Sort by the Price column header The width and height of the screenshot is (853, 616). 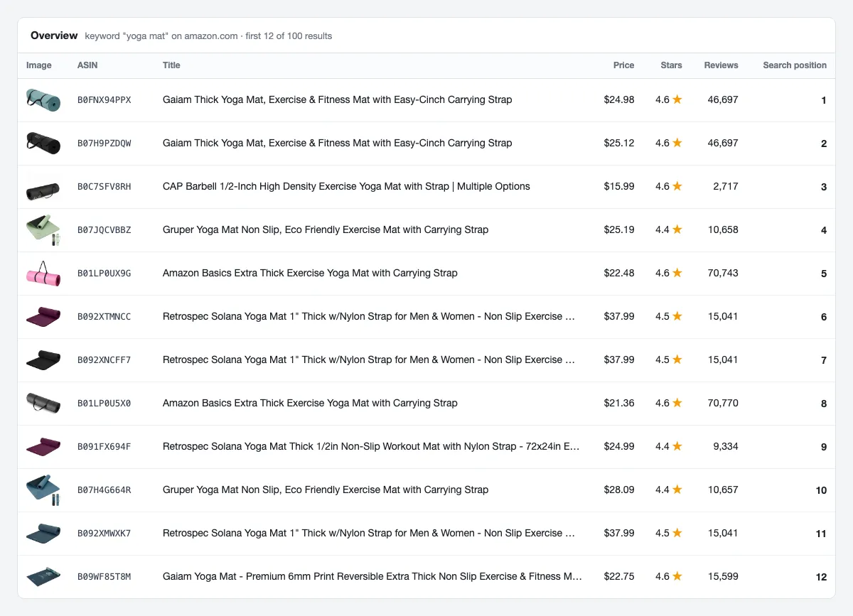pos(623,65)
